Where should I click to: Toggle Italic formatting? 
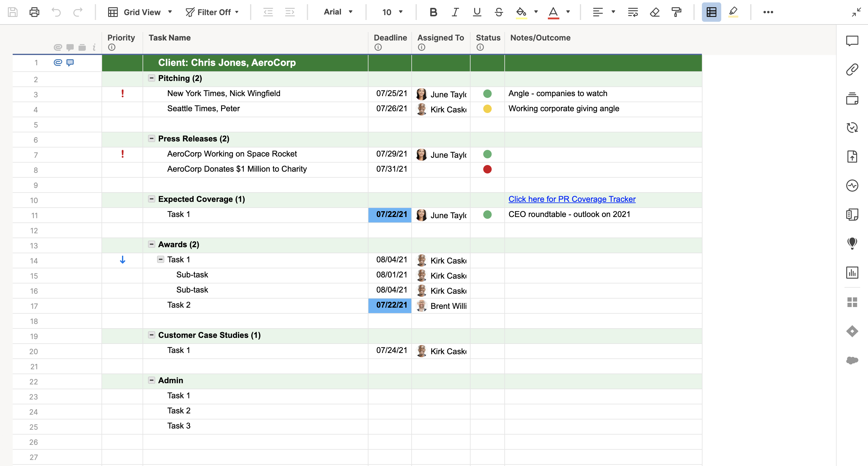pos(455,12)
